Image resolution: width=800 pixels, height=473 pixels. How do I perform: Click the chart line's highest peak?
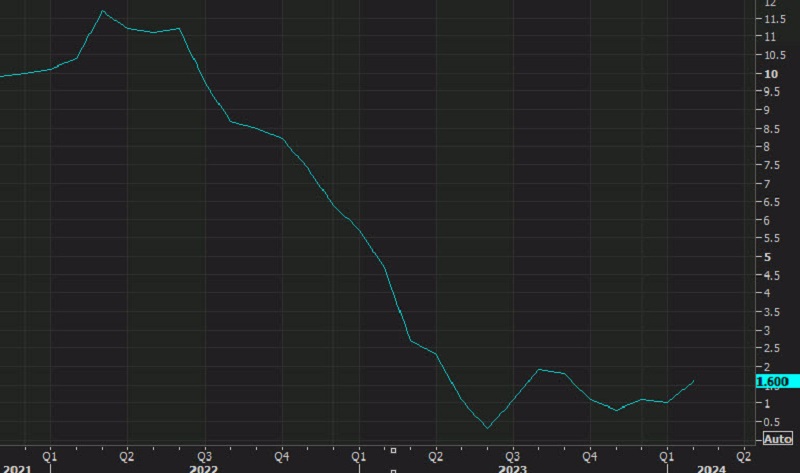(103, 11)
